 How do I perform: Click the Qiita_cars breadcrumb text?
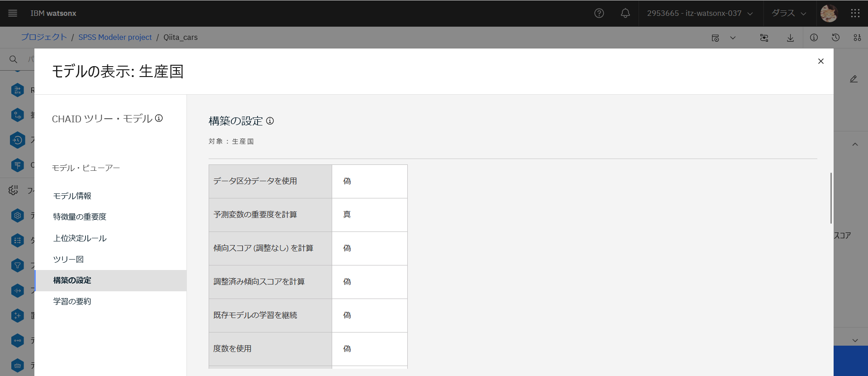tap(181, 37)
